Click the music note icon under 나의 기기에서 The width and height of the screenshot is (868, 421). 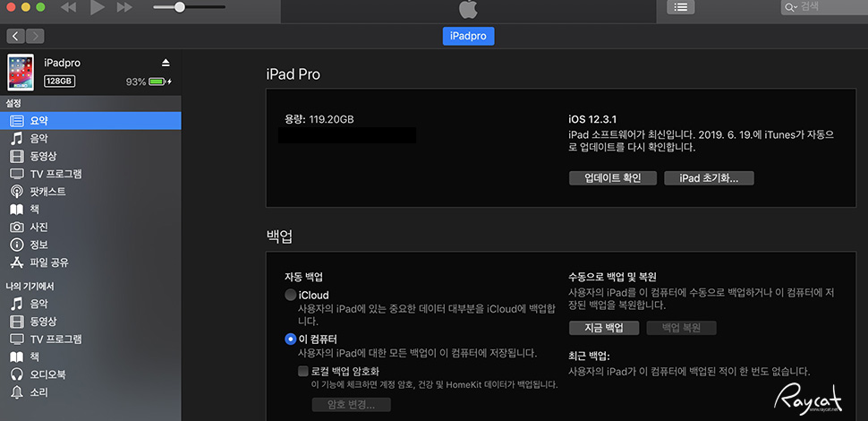click(x=17, y=304)
